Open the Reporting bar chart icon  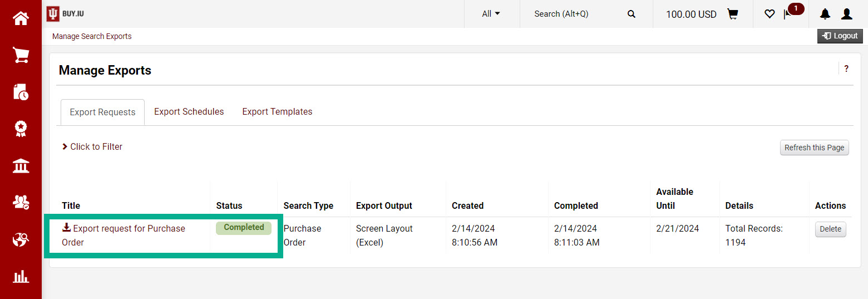tap(21, 276)
